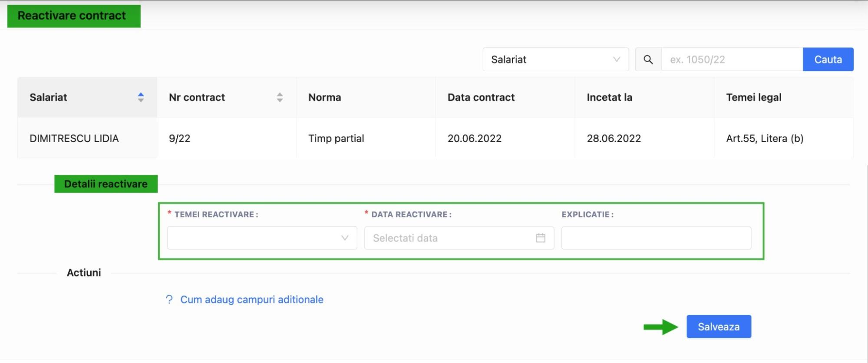This screenshot has height=363, width=868.
Task: Click the Explicatie text field
Action: [x=656, y=238]
